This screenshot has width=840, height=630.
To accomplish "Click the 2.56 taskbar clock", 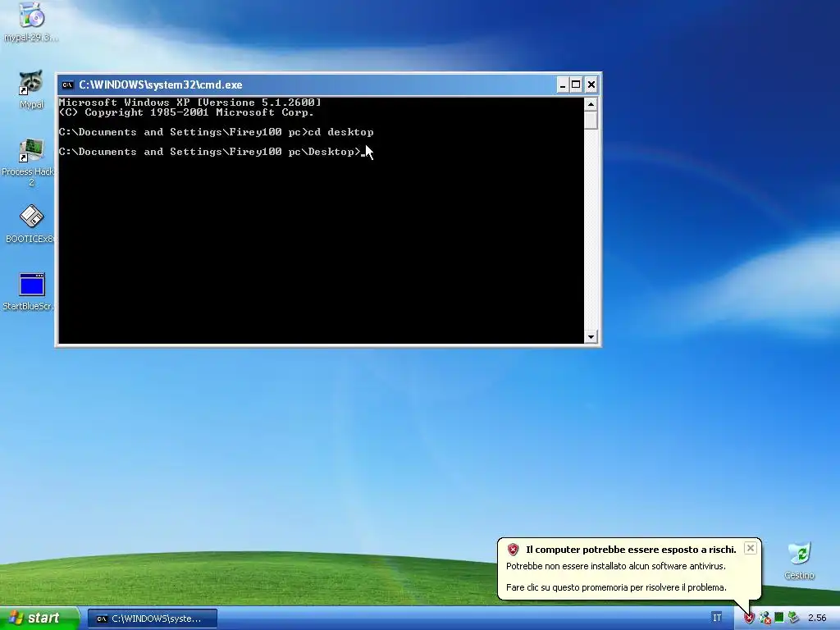I will pyautogui.click(x=817, y=619).
